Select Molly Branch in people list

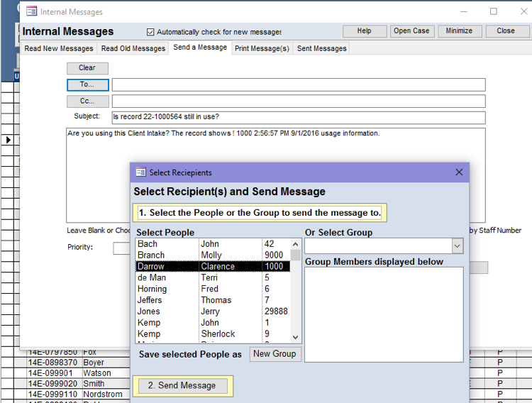coord(213,255)
